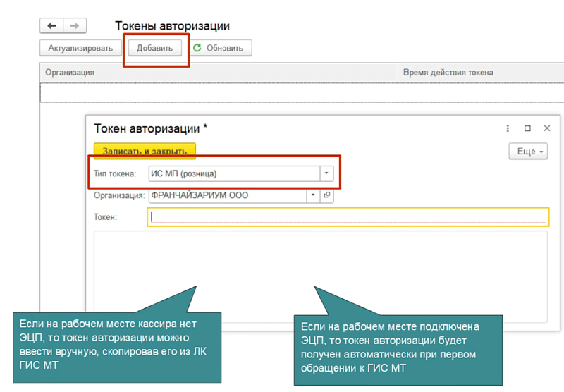Open the Еще menu
The image size is (564, 392).
(x=528, y=152)
